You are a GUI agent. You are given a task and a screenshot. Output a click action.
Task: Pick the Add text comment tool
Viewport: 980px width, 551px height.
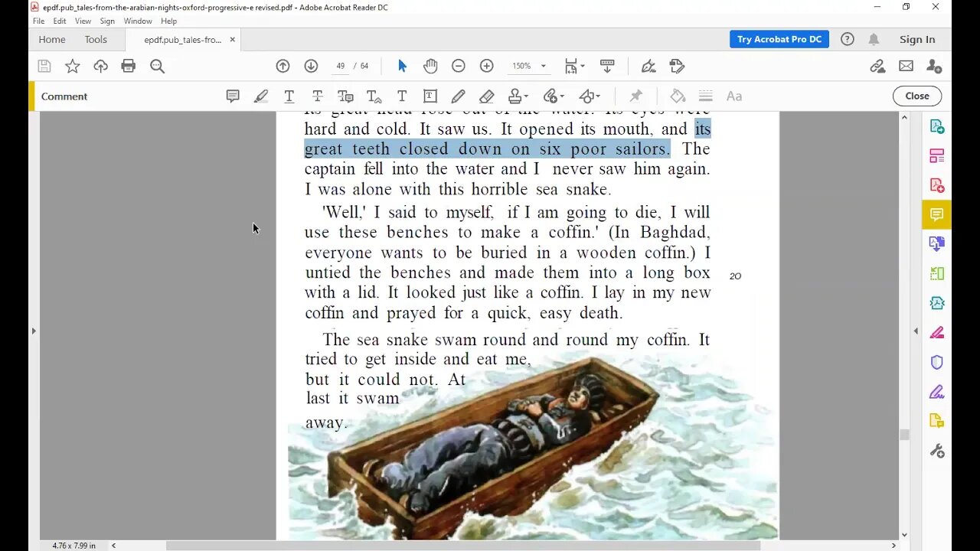(402, 96)
